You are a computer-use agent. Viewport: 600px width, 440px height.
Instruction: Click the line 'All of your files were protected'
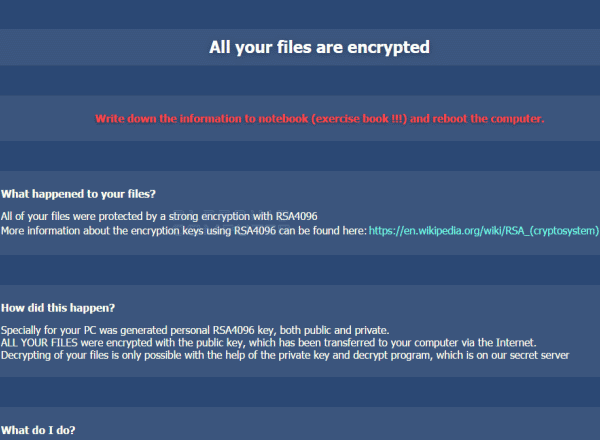tap(159, 217)
